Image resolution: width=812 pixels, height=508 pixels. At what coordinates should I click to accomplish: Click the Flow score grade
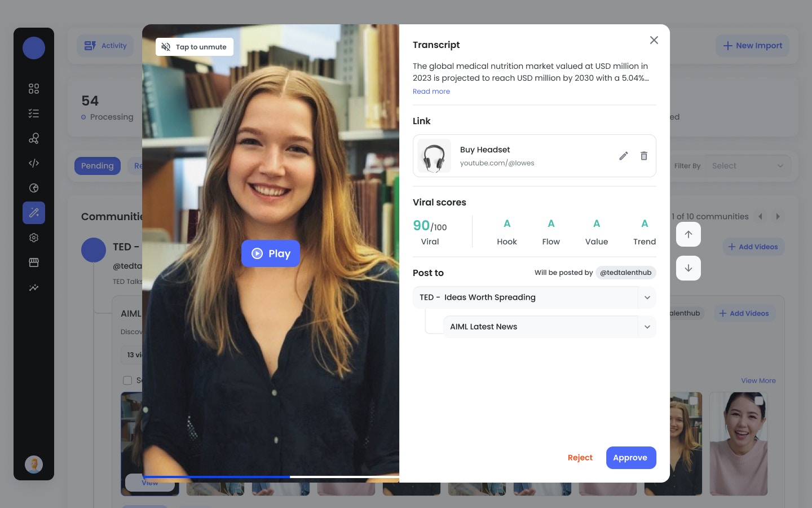click(551, 224)
